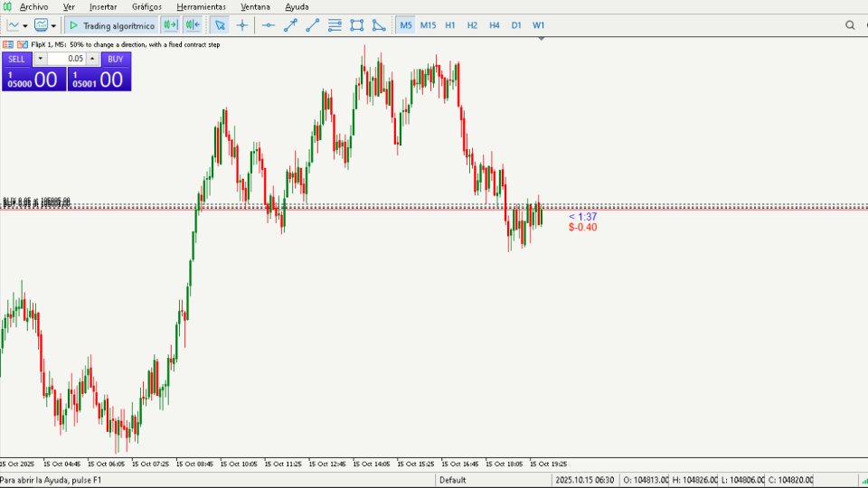
Task: Click the C: 104820.00 status value
Action: (x=790, y=480)
